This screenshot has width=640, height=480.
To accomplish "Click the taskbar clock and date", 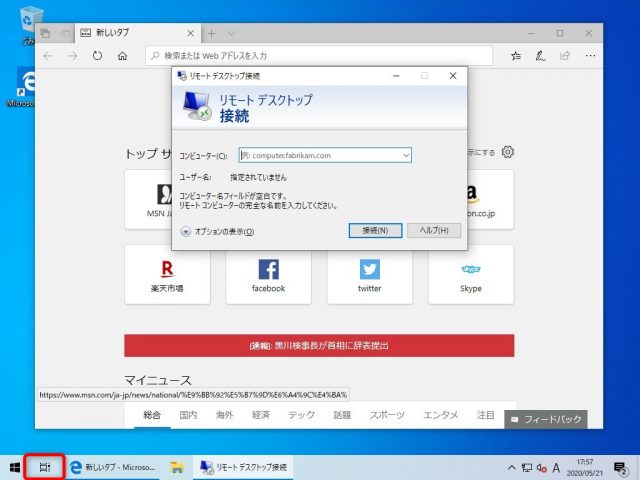I will 584,467.
